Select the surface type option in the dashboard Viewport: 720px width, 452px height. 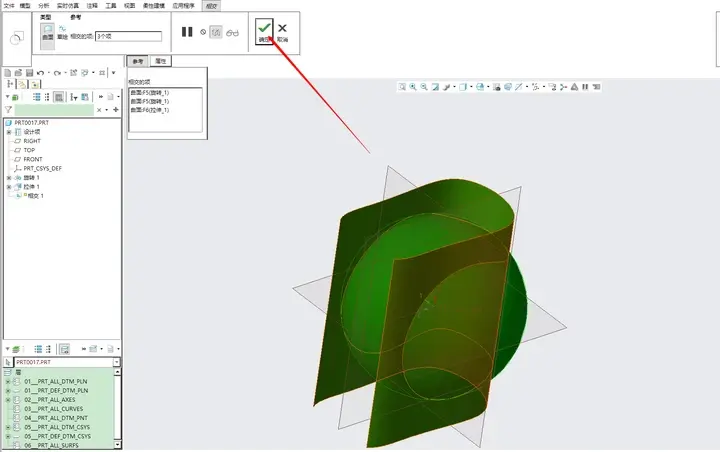(48, 33)
